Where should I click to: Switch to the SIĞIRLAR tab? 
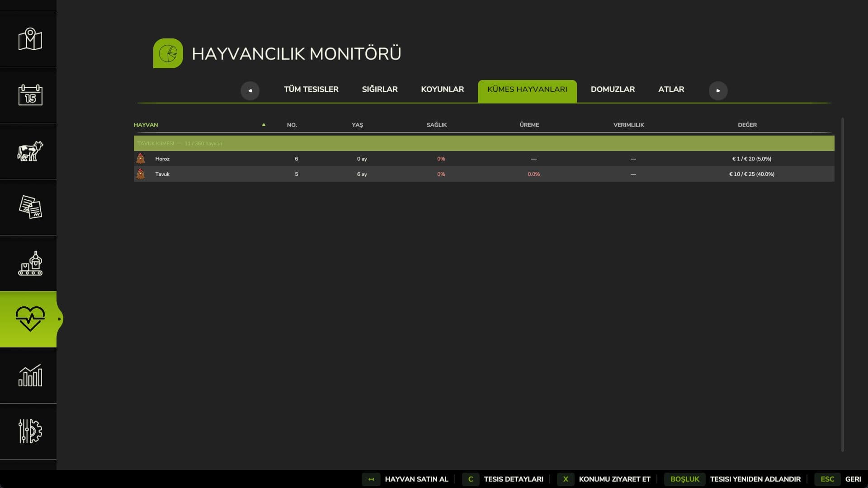(x=380, y=89)
